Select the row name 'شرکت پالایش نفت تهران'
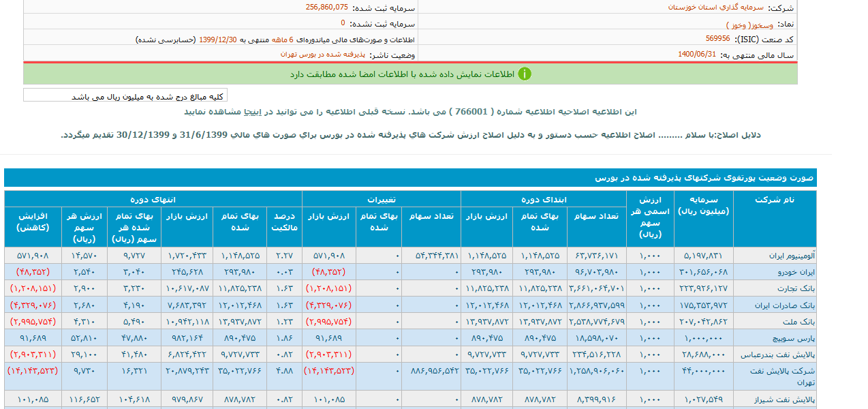 (783, 376)
